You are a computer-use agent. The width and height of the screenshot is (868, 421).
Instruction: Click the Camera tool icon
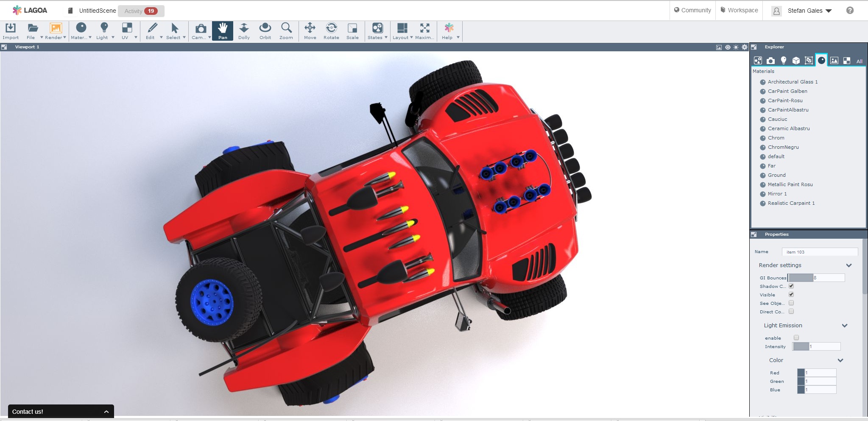pos(201,28)
